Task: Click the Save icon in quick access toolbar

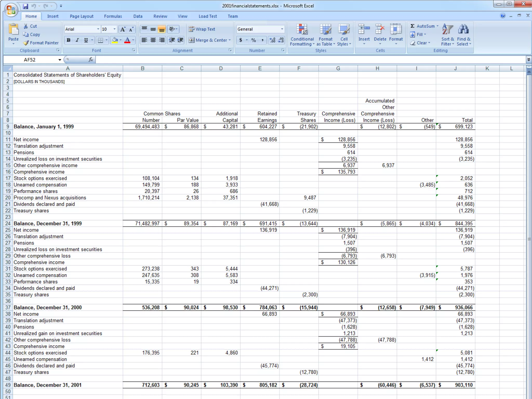Action: tap(25, 6)
